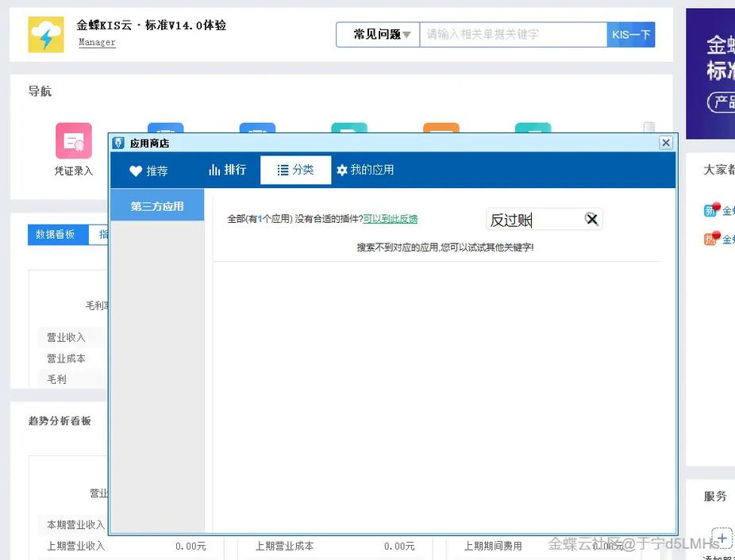
Task: Click the 毛利 entry
Action: coord(56,378)
